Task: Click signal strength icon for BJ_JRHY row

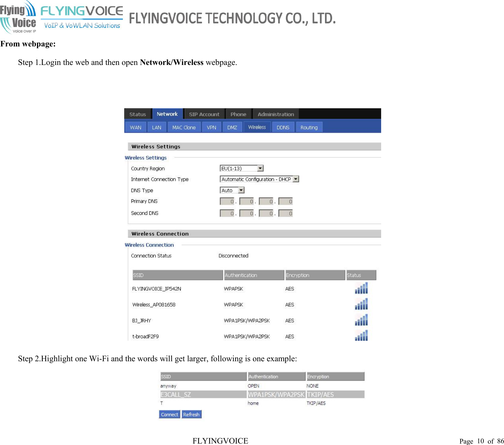Action: click(361, 320)
